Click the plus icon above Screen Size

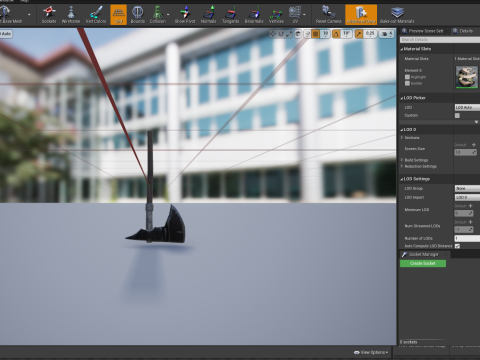click(474, 145)
